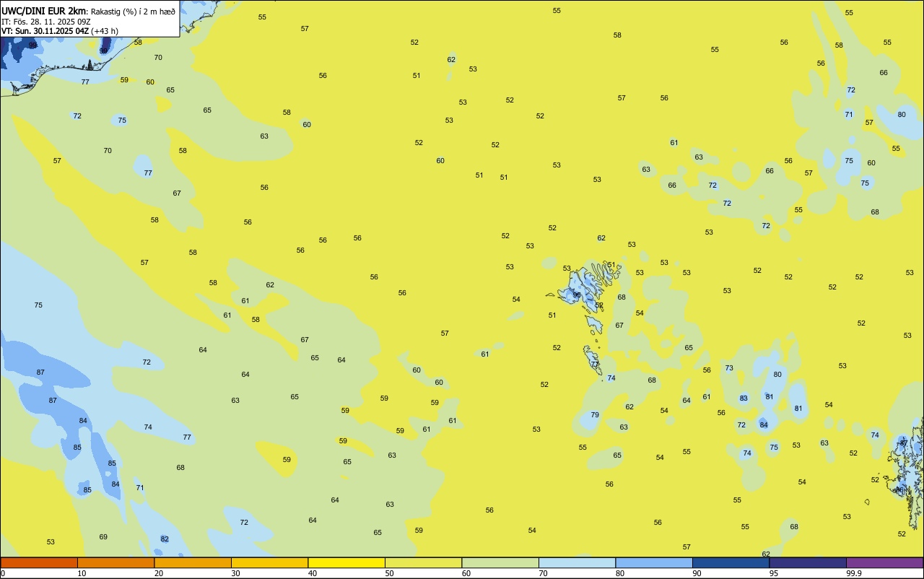Click the 70–80 light blue legend swatch

577,562
